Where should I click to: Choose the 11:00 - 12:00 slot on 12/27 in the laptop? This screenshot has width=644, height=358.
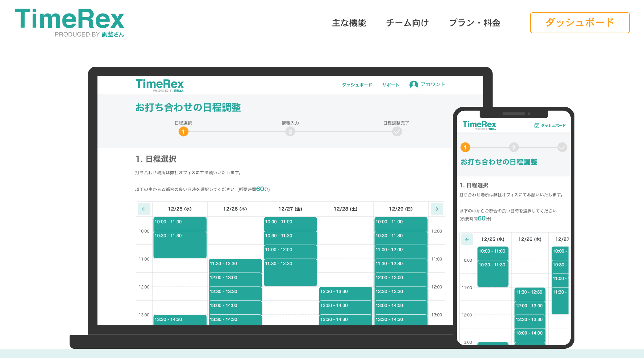tap(290, 252)
